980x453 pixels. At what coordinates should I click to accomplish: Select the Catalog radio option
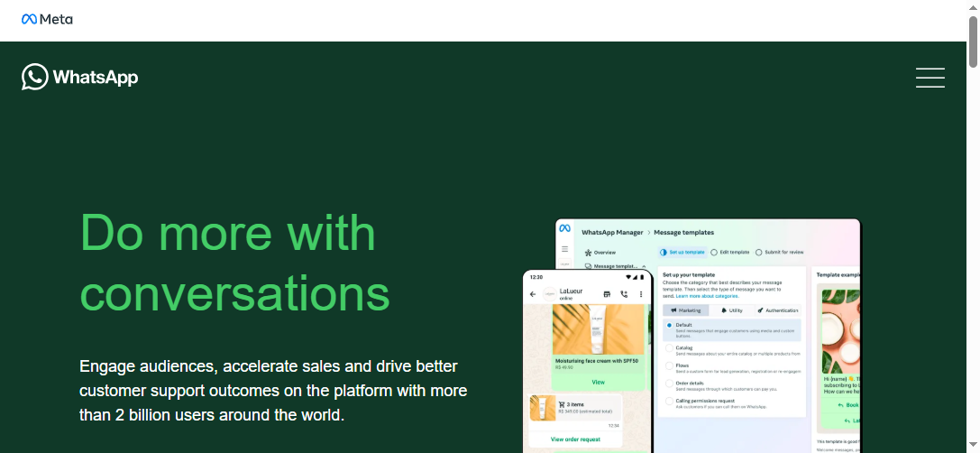tap(669, 348)
